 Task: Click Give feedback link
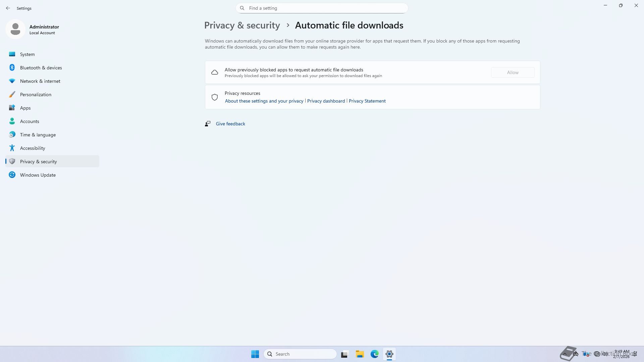pos(230,124)
